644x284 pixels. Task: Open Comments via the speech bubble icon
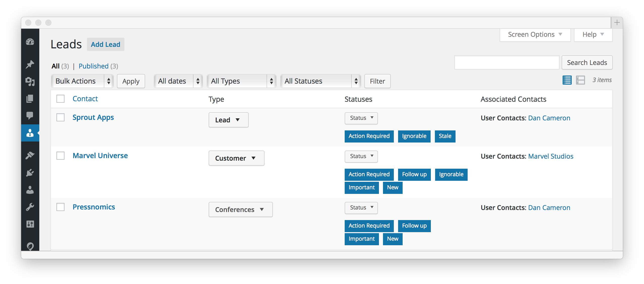[30, 116]
